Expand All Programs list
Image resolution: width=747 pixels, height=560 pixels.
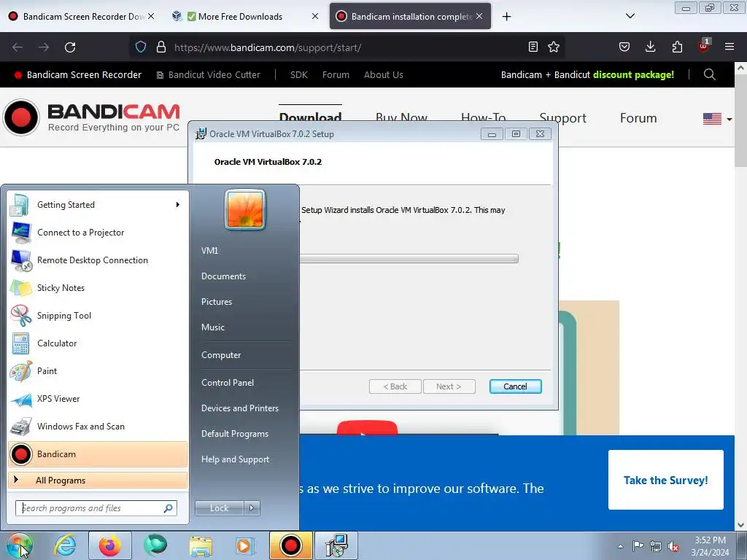[x=98, y=481]
